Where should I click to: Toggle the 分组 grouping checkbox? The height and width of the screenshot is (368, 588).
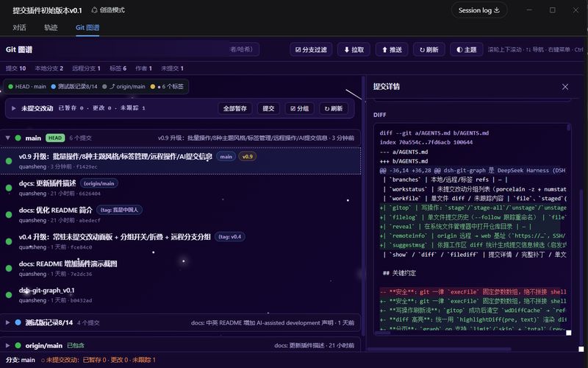coord(299,108)
